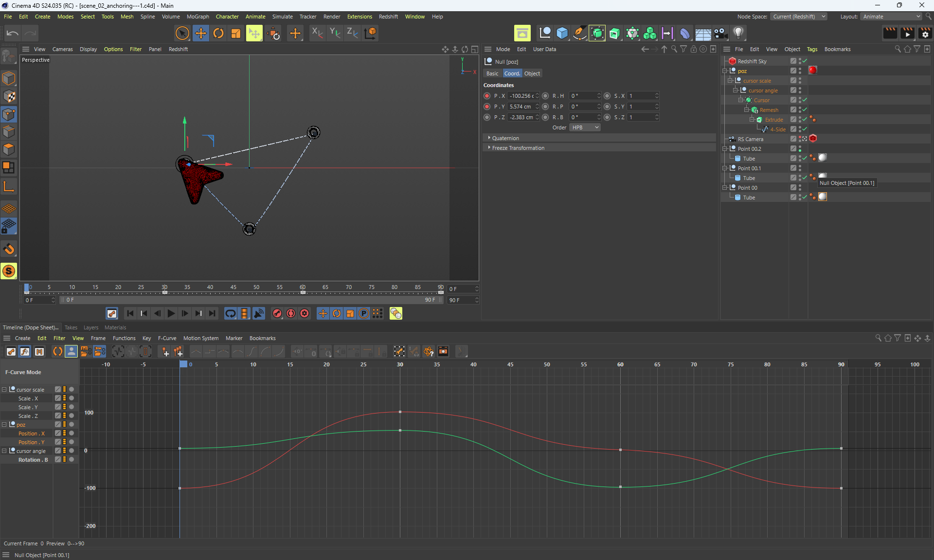Expand the Freeze Transformation section

(x=518, y=148)
